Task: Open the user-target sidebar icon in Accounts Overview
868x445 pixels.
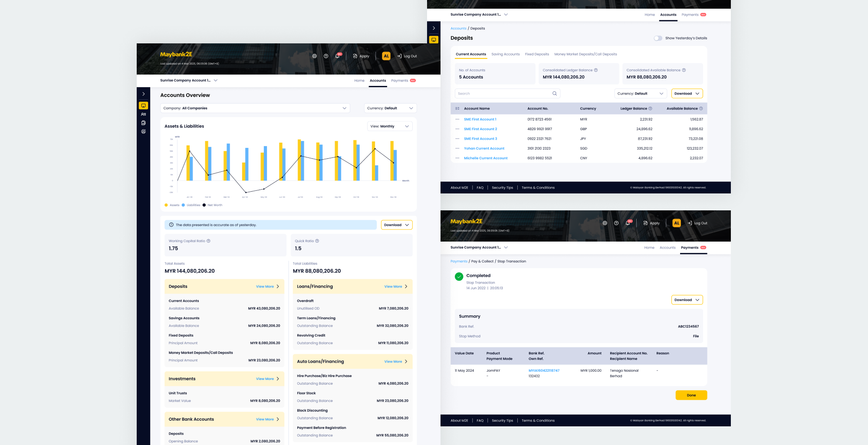Action: (144, 131)
